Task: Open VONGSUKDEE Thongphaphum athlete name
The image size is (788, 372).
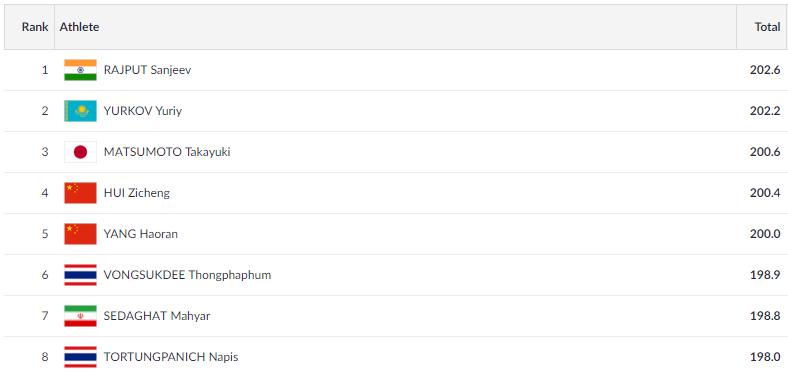Action: [x=187, y=275]
